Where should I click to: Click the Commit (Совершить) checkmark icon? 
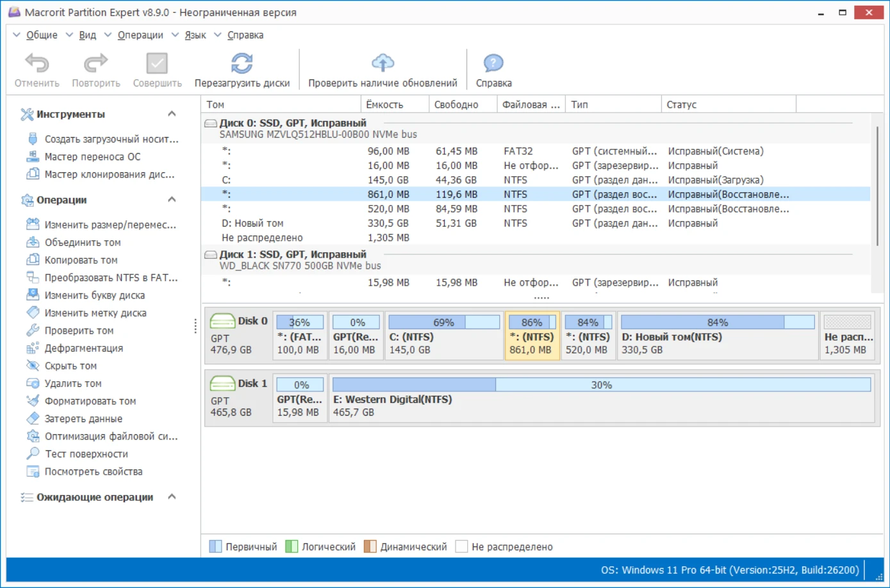click(157, 63)
